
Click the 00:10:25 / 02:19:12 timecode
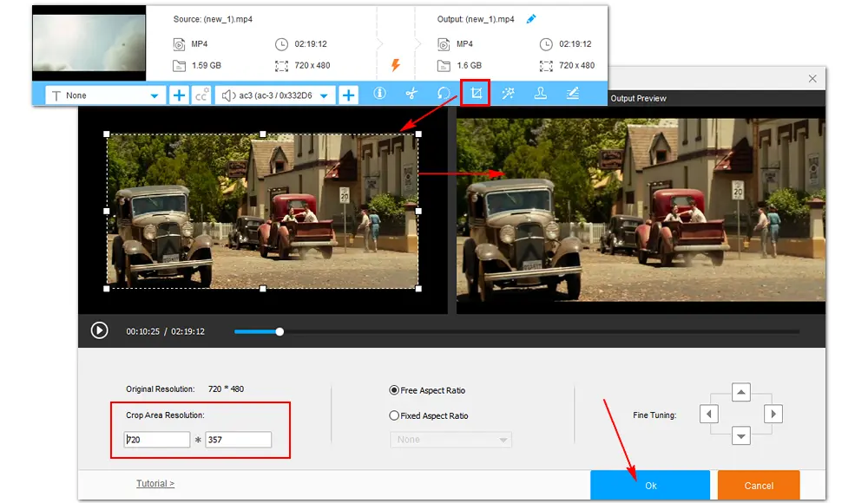[165, 331]
